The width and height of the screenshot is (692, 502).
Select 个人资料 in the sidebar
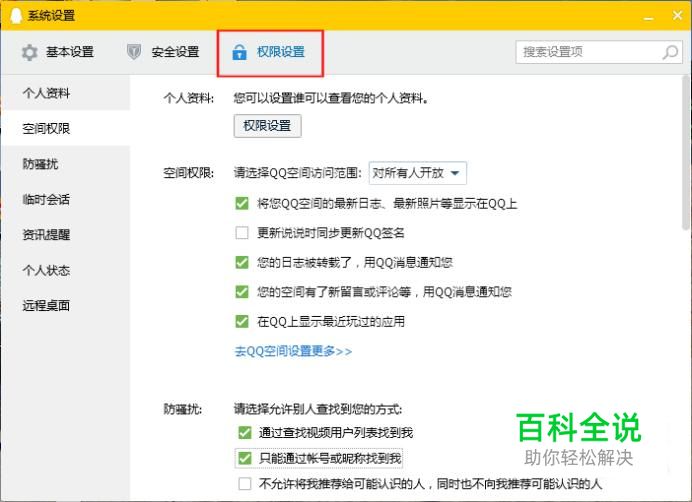[x=66, y=93]
